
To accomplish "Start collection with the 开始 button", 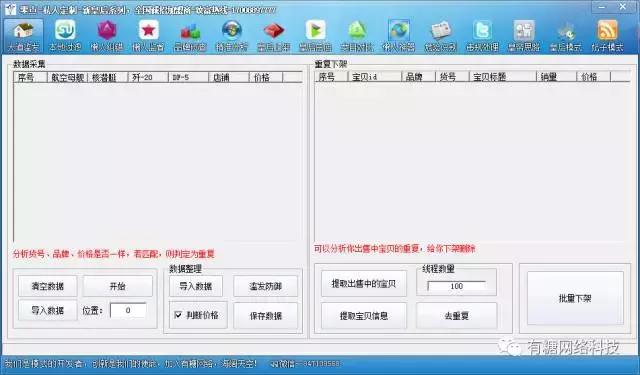I will [118, 286].
